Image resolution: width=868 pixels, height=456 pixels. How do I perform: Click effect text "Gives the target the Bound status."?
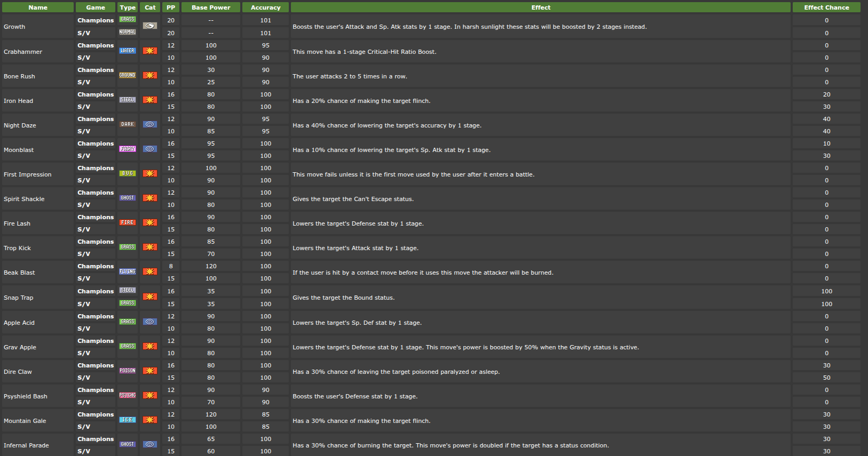point(344,298)
